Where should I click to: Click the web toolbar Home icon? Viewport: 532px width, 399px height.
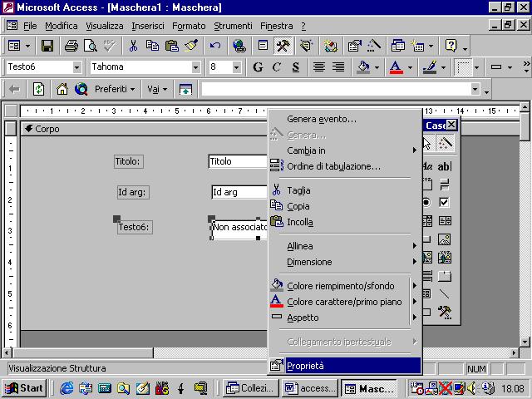(x=62, y=90)
